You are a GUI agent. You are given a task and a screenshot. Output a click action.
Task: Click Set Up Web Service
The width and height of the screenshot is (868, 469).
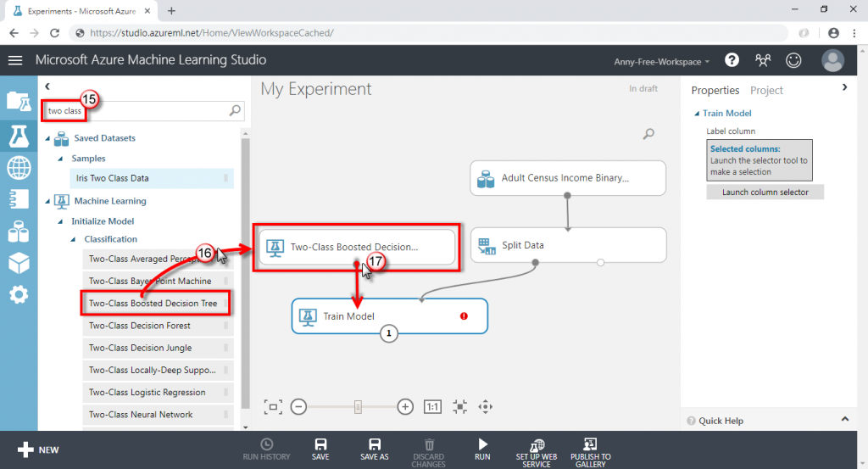coord(537,453)
